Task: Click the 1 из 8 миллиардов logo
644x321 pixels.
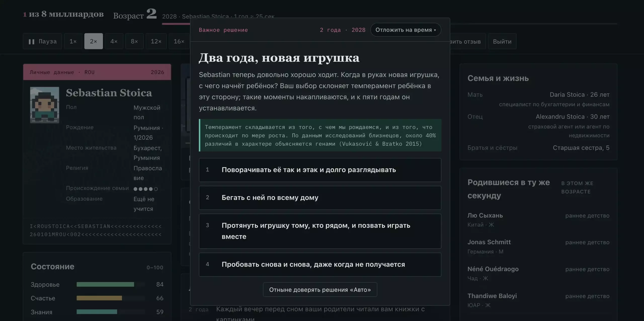Action: (x=63, y=14)
